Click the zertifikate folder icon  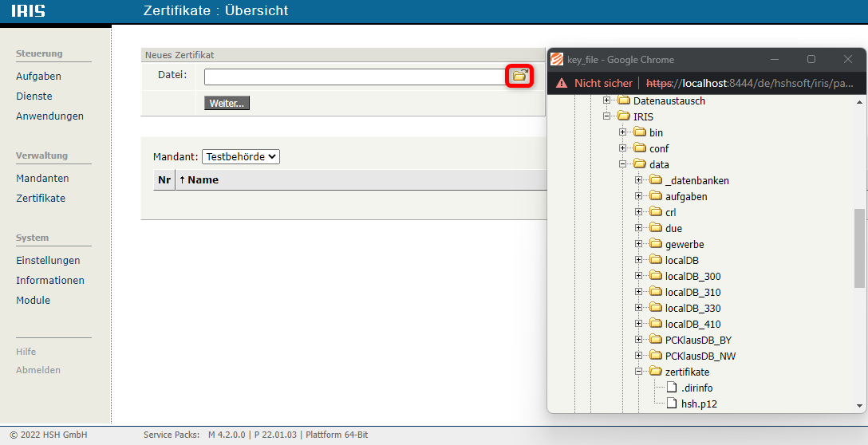tap(655, 372)
